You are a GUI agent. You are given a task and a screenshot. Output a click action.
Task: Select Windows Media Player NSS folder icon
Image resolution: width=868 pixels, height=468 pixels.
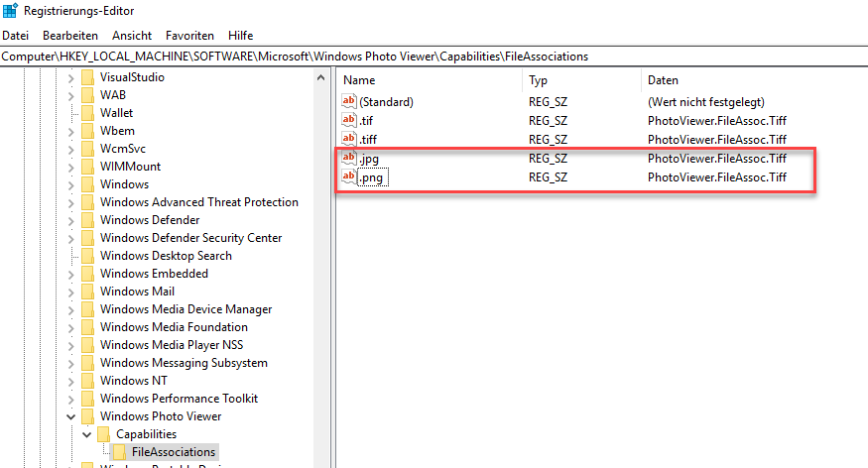[87, 345]
